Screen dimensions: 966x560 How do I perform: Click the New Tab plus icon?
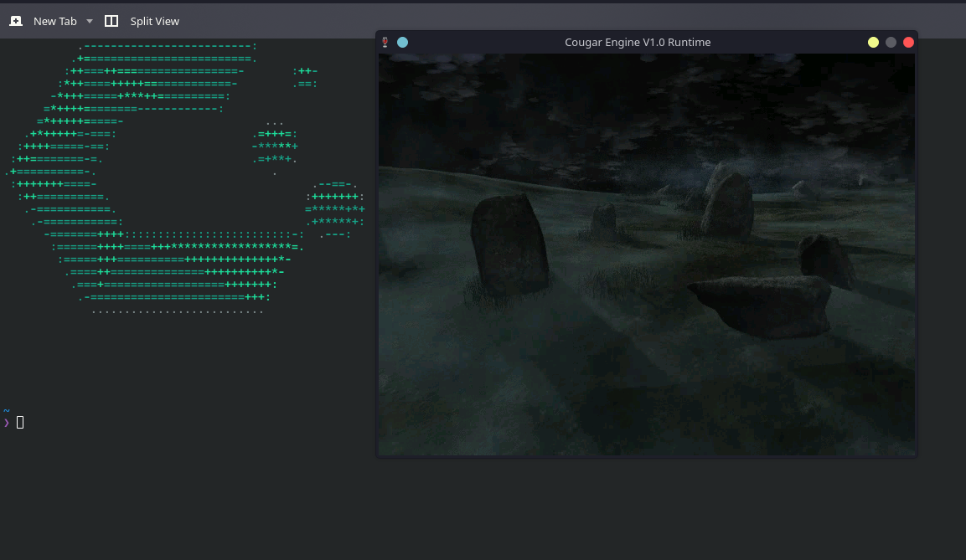coord(16,21)
